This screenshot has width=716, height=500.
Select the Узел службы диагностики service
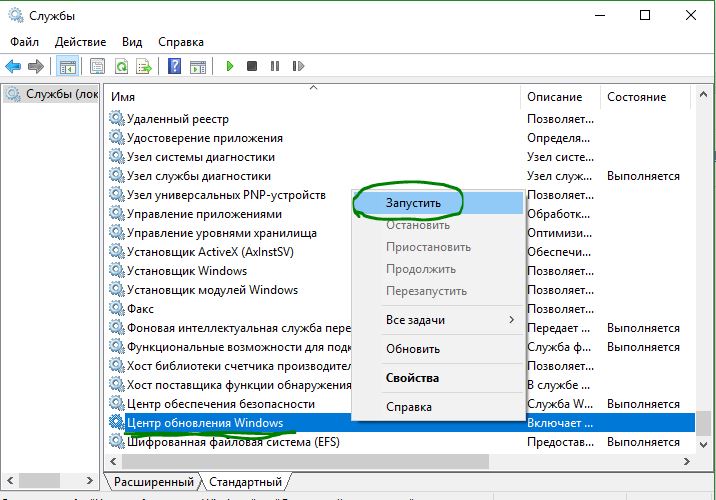[199, 176]
